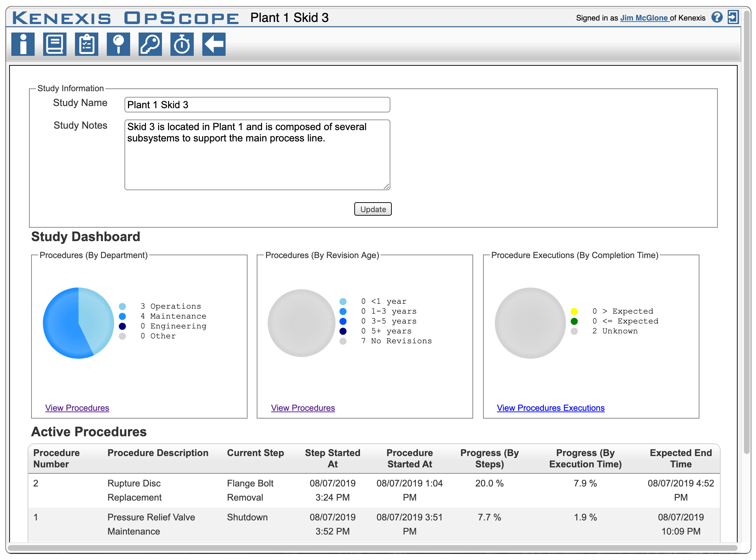The height and width of the screenshot is (560, 756).
Task: Open Jim McGlone user profile link
Action: (645, 18)
